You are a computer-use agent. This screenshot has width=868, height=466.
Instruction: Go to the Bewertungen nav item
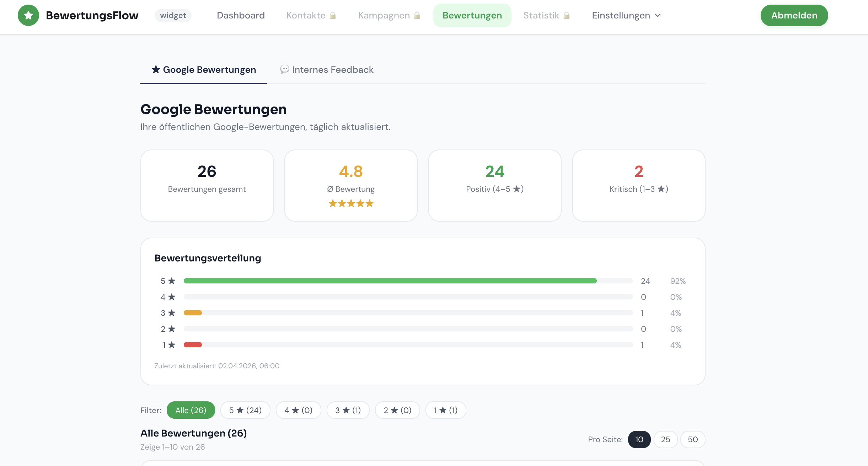coord(472,15)
